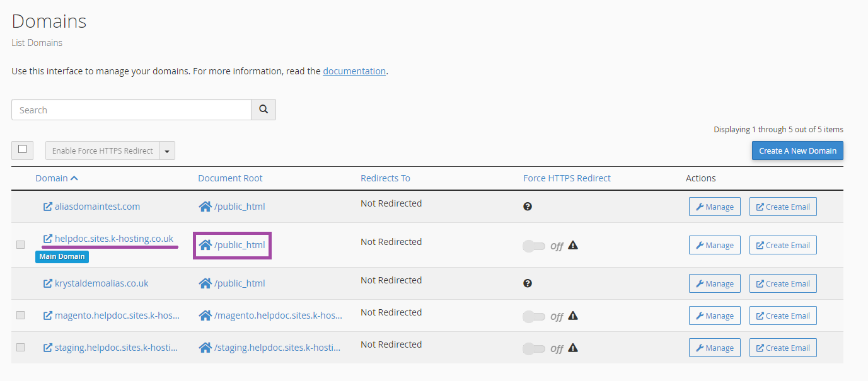
Task: Open external link icon for krystaldemoalias.co.uk
Action: (47, 283)
